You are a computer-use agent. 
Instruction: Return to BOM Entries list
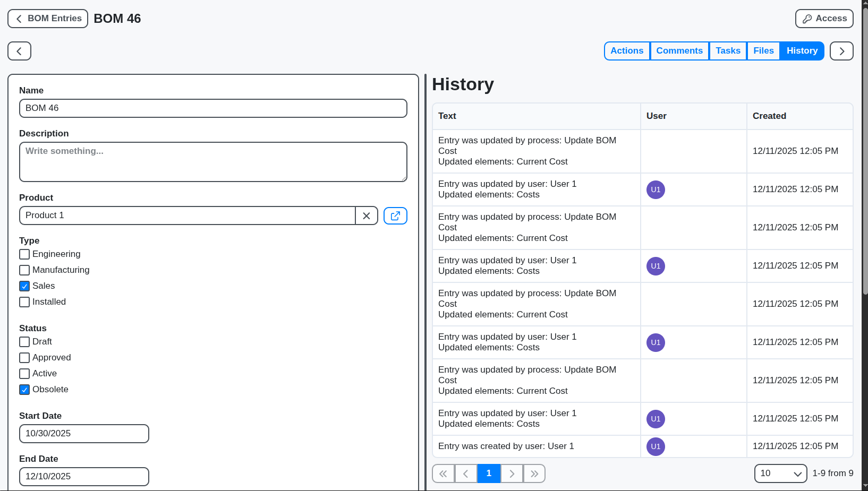point(47,18)
